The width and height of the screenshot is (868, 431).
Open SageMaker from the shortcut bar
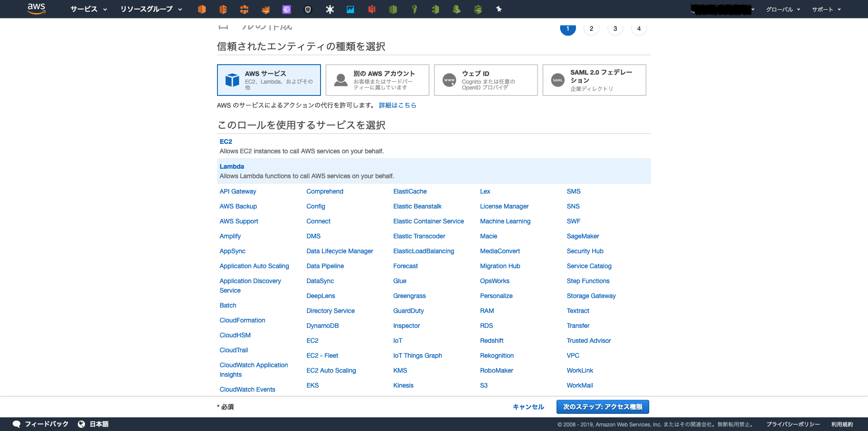tap(287, 9)
